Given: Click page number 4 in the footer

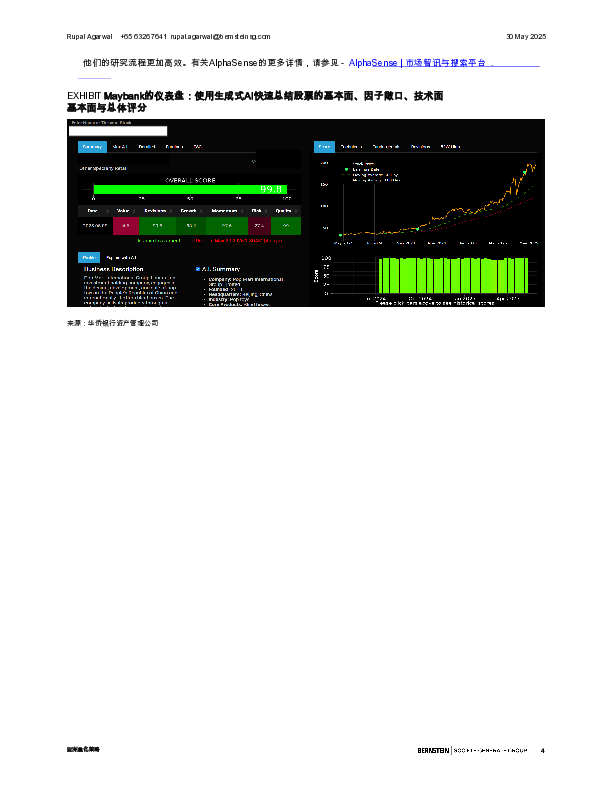Looking at the screenshot, I should [543, 751].
